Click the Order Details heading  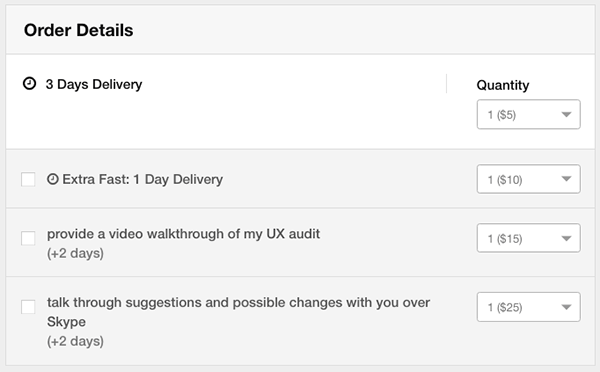click(78, 30)
